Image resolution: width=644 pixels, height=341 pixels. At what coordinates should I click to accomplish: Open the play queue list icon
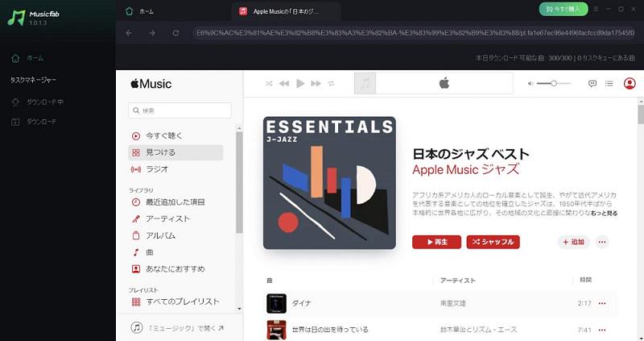tap(609, 84)
